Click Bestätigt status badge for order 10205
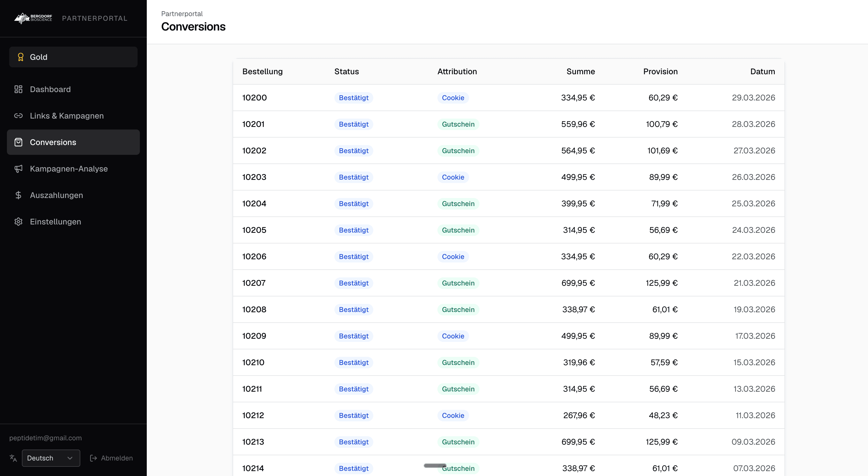Viewport: 868px width, 476px height. [x=353, y=230]
